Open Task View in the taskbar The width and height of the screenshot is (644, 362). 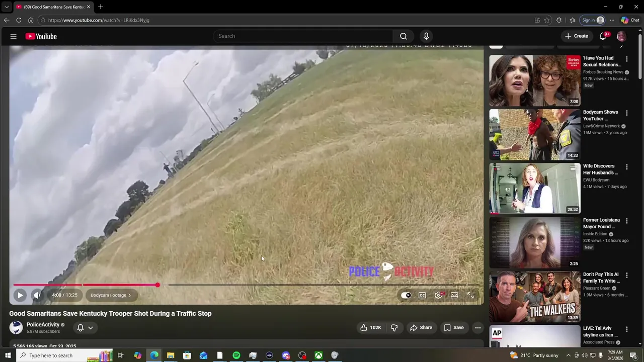[x=121, y=355]
